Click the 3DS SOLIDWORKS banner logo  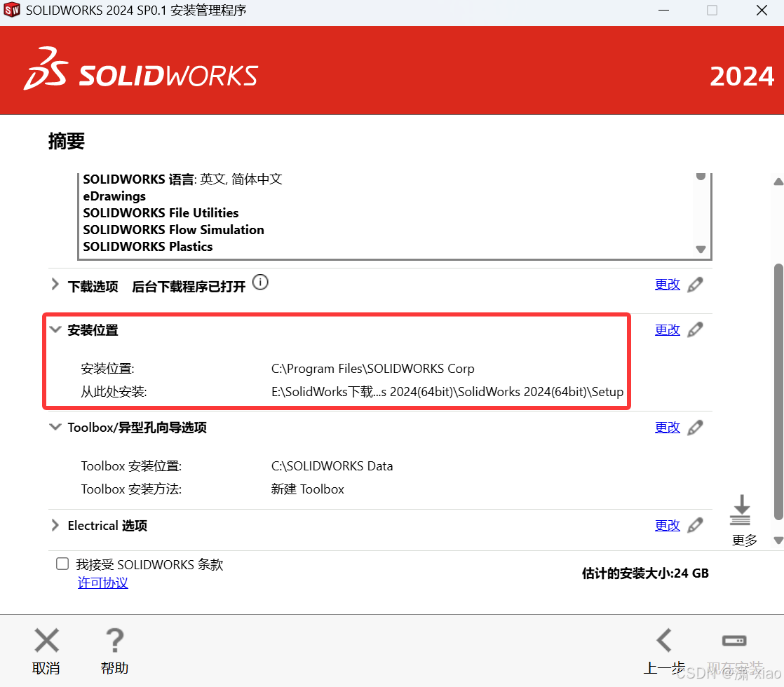(140, 69)
